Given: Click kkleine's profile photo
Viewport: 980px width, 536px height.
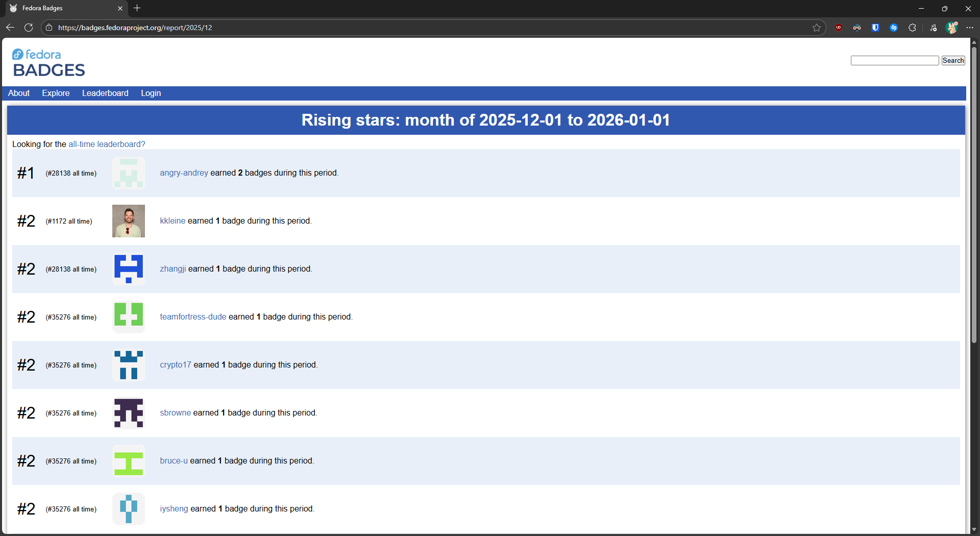Looking at the screenshot, I should pyautogui.click(x=129, y=221).
